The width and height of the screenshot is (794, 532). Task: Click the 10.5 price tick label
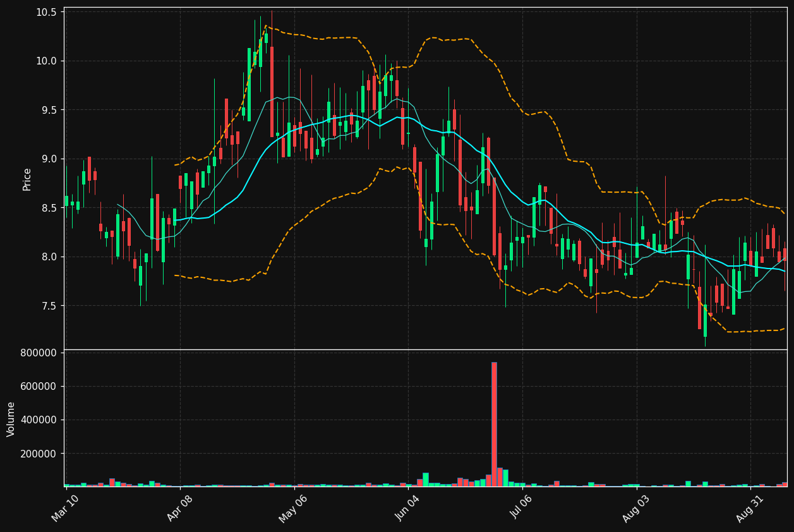pyautogui.click(x=46, y=12)
